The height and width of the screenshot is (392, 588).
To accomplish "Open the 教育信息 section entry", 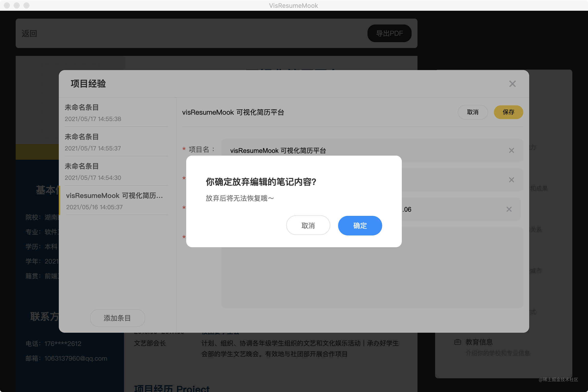I will click(x=479, y=342).
